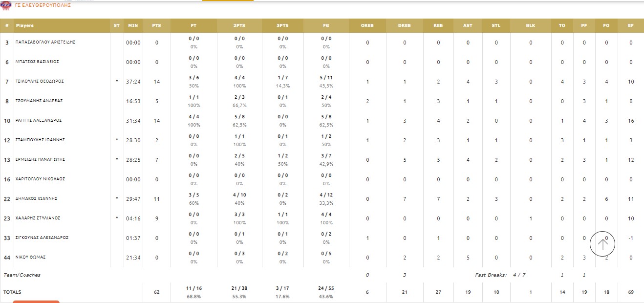Click the Players column header

point(25,25)
